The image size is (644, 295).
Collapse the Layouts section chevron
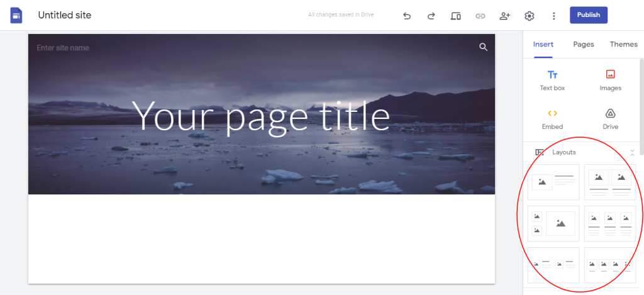pos(633,152)
